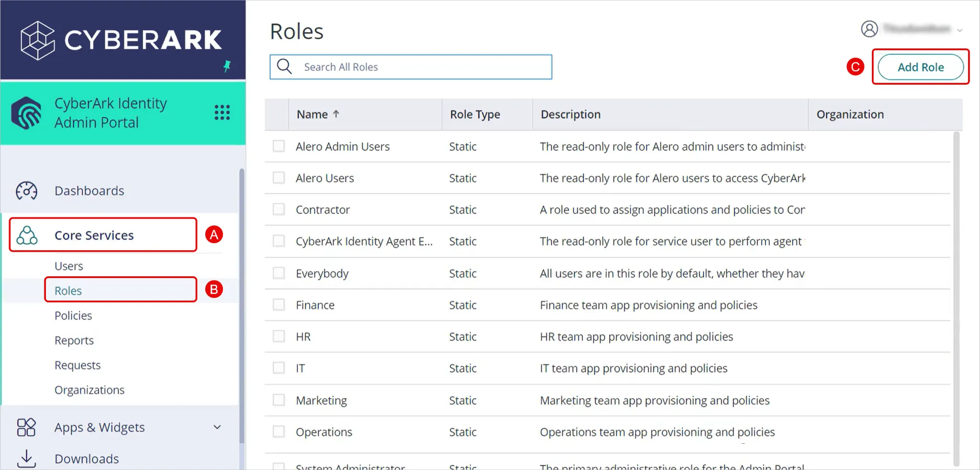Click the CyberArk Identity Admin Portal title
Viewport: 980px width, 470px height.
click(111, 112)
